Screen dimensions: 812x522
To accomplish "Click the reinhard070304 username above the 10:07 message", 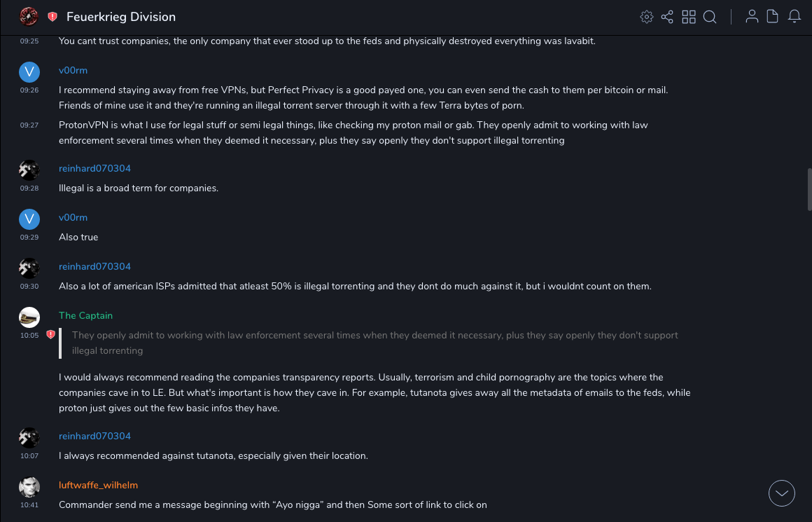I will click(x=94, y=436).
